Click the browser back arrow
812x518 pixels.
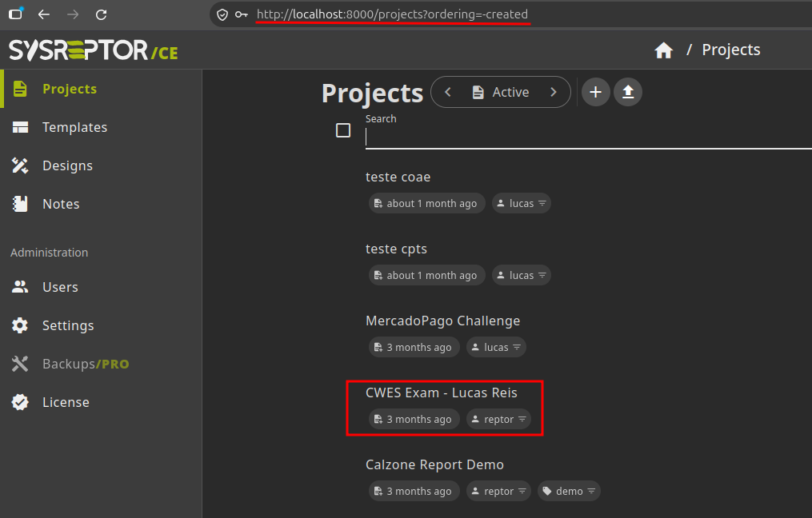(x=44, y=14)
